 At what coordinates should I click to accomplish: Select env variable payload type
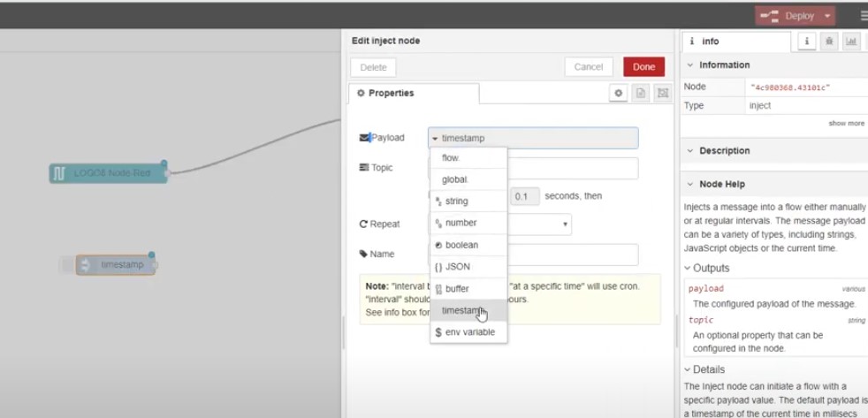click(468, 332)
